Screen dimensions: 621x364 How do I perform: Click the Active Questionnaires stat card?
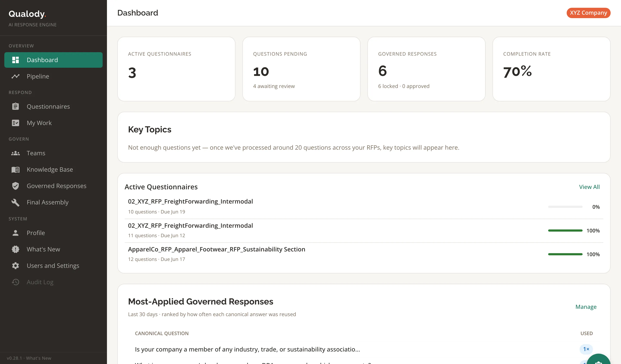coord(176,69)
